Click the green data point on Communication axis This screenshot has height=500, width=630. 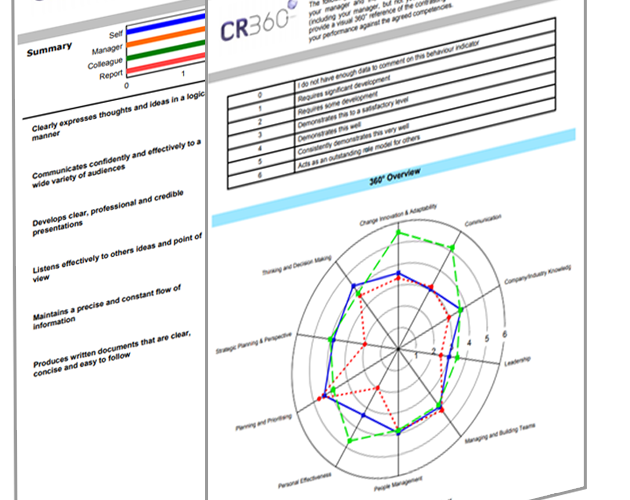coord(452,248)
